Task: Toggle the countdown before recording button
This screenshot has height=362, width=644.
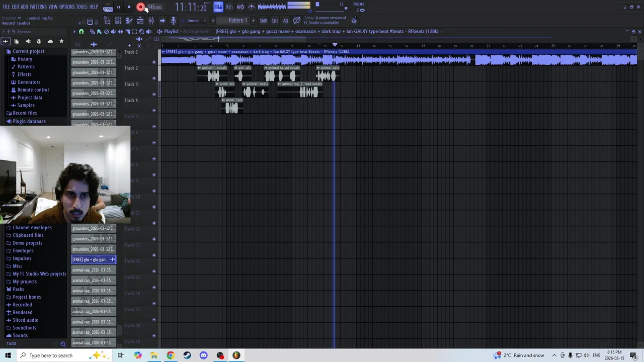Action: point(229,7)
